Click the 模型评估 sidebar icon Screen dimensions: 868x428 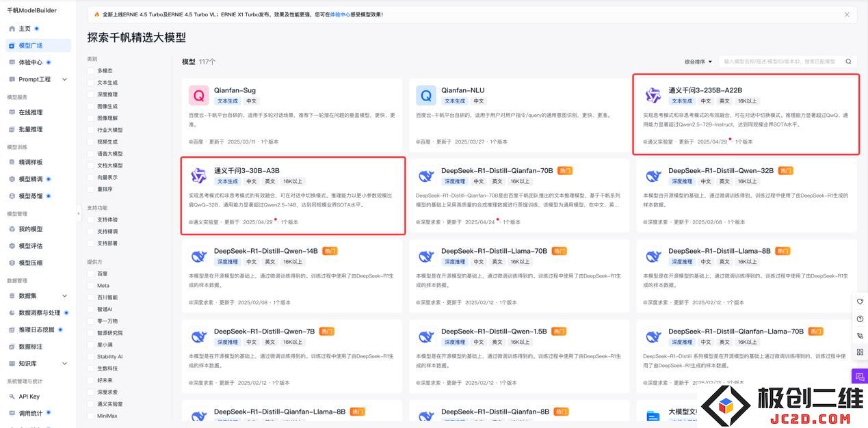[x=12, y=245]
